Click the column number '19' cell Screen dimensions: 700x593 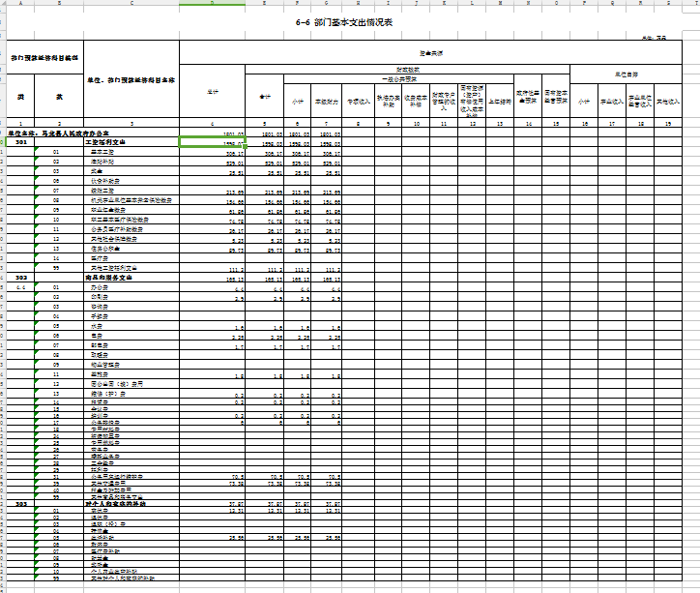[x=667, y=124]
